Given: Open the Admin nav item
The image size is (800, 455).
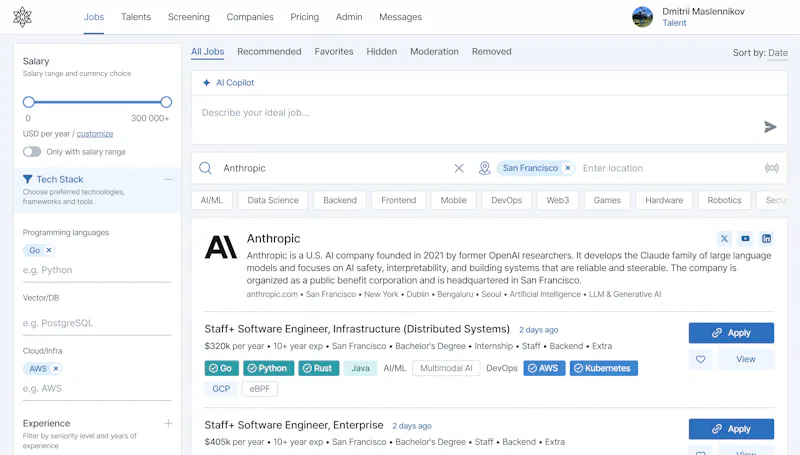Looking at the screenshot, I should coord(349,17).
